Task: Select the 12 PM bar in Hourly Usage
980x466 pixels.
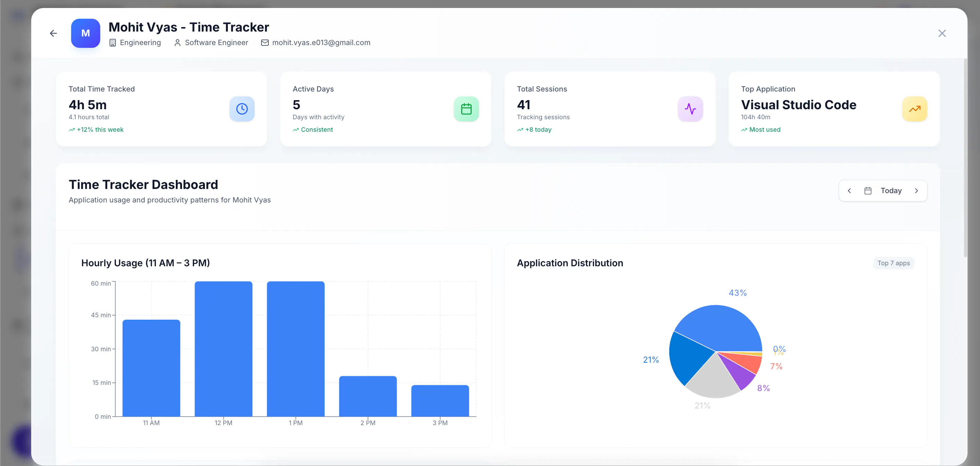Action: pos(223,349)
